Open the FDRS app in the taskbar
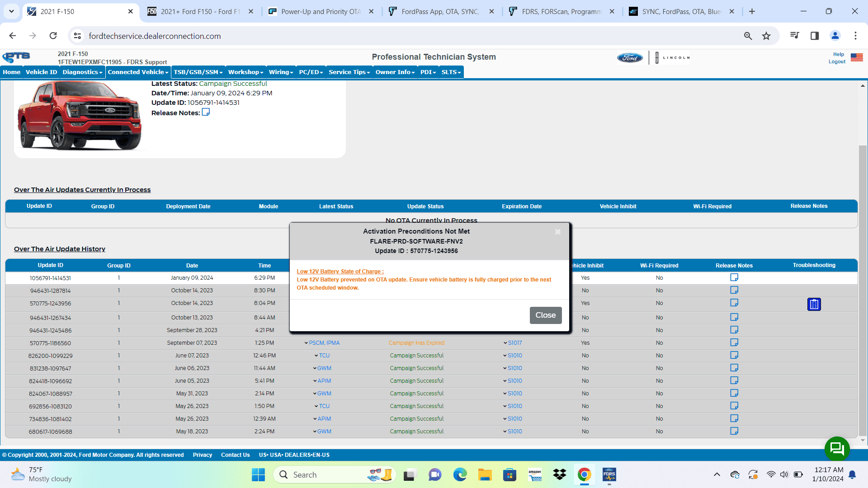The height and width of the screenshot is (488, 868). [x=609, y=475]
